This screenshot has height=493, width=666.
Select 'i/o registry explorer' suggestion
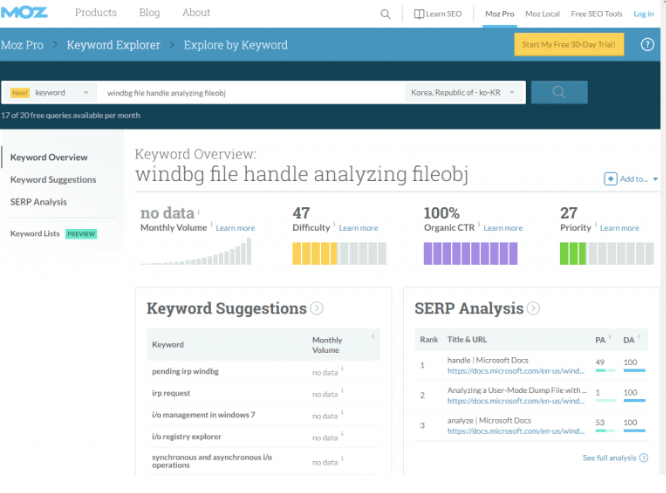[x=186, y=437]
